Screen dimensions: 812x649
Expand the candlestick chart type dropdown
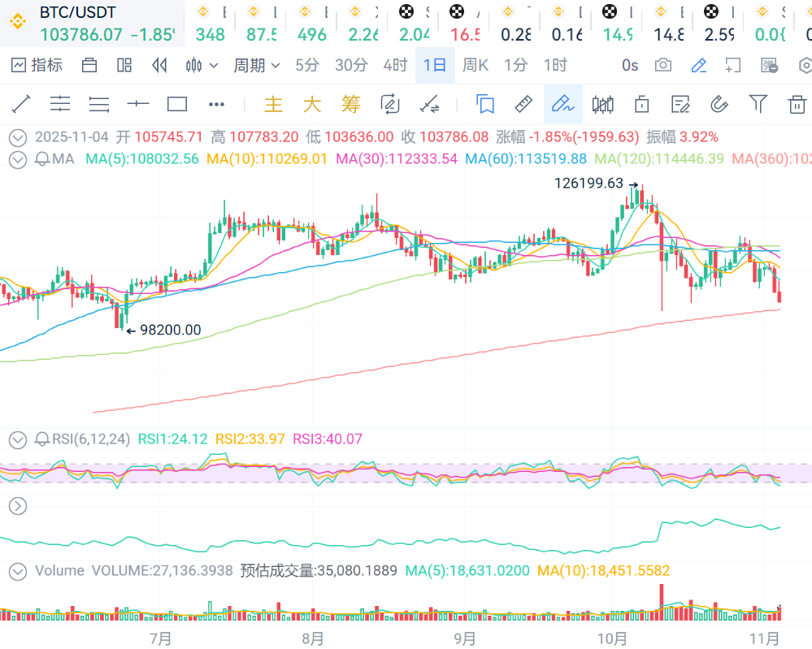(x=202, y=65)
